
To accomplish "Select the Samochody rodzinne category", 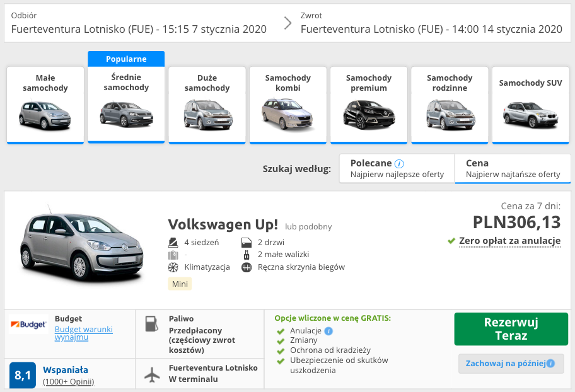I will coord(450,105).
